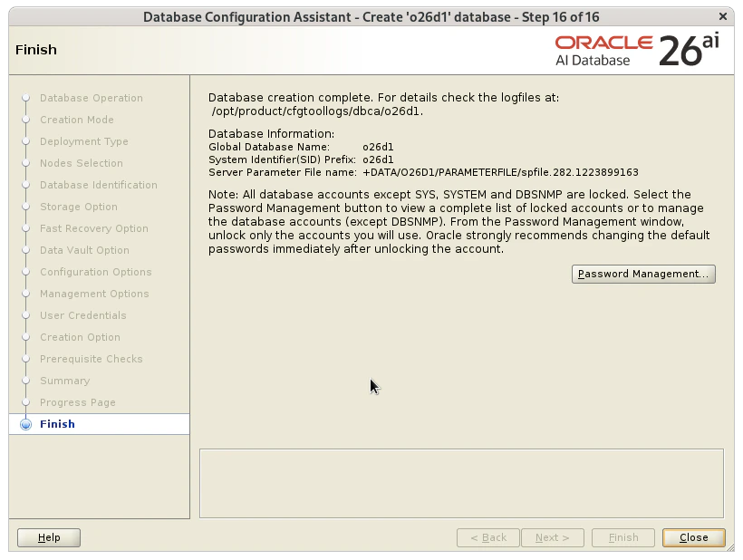Click the greyed-out Back button
The image size is (743, 560).
point(488,537)
